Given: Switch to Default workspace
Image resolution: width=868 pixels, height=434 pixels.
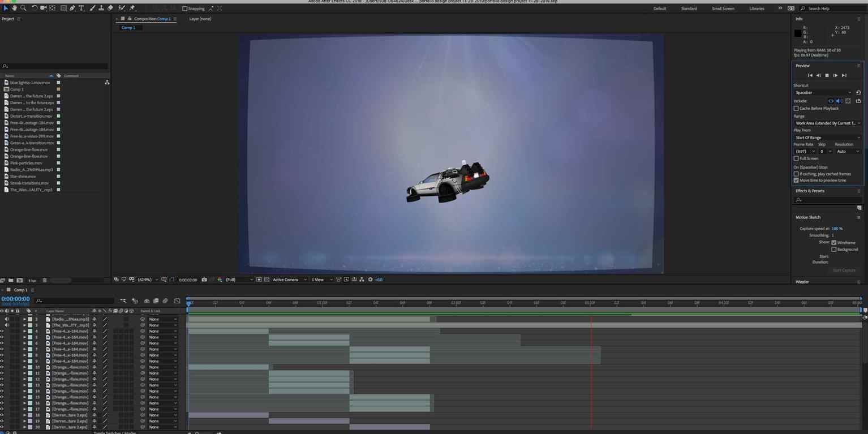Looking at the screenshot, I should point(660,8).
